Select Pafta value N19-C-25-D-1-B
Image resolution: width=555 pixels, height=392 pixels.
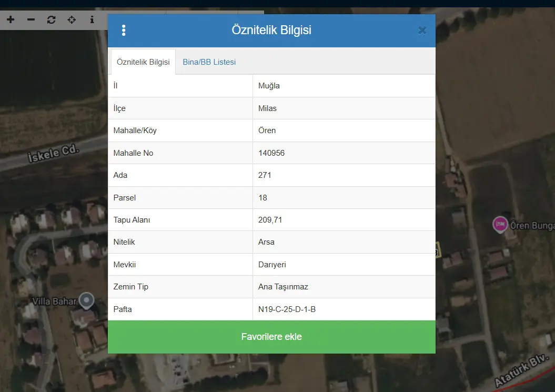[x=287, y=309]
